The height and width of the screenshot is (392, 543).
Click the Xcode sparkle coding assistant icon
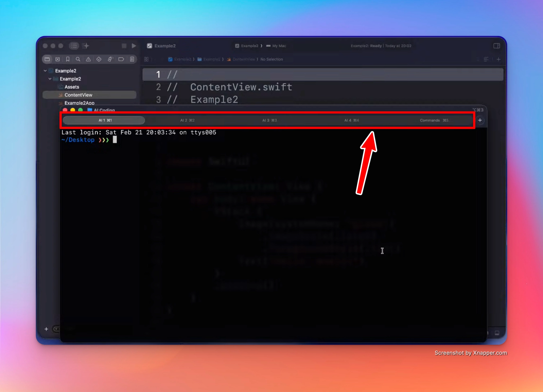tap(86, 46)
